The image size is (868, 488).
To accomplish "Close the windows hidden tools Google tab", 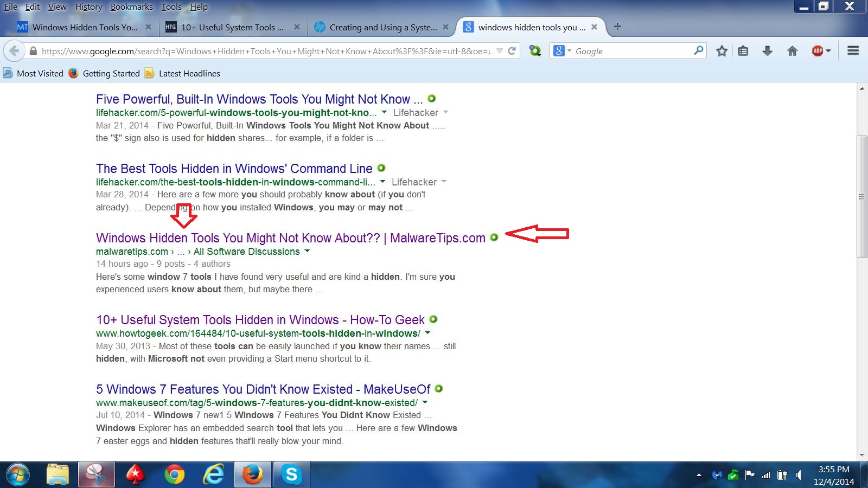I will [x=594, y=27].
